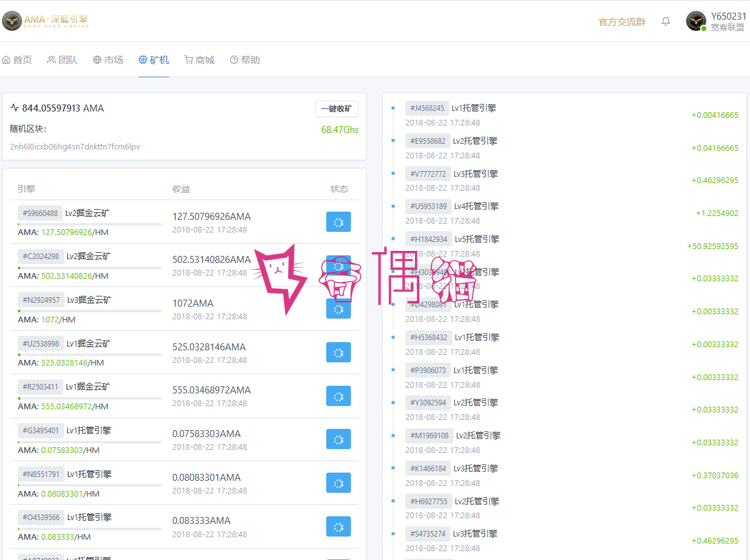This screenshot has height=560, width=750.
Task: Click the 68.47Ghs hashrate value
Action: tap(340, 130)
